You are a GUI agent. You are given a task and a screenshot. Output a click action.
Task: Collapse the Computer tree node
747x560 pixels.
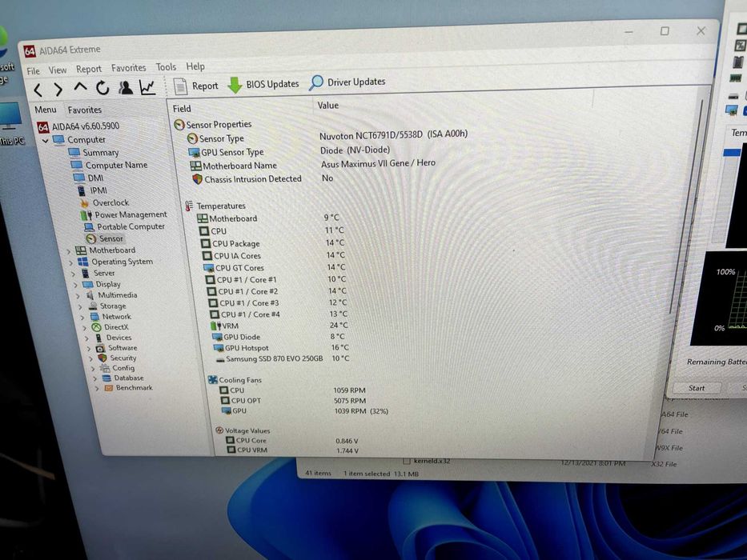pos(46,141)
